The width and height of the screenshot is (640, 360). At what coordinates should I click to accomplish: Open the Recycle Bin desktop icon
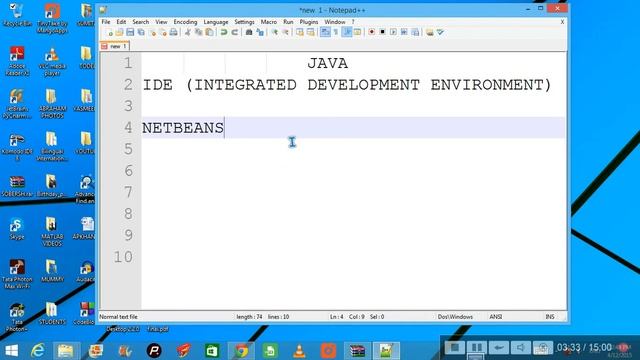coord(17,14)
